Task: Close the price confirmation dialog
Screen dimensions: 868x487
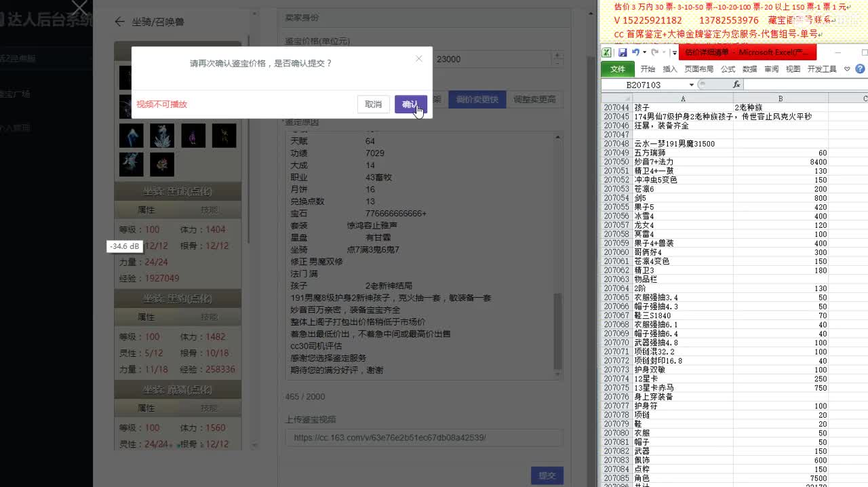Action: (418, 59)
